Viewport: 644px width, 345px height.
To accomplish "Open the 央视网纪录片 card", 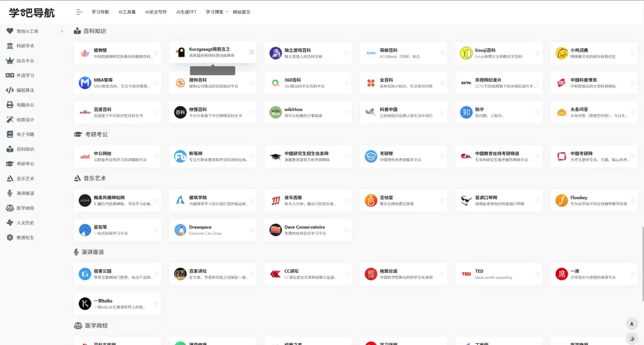I will (499, 82).
